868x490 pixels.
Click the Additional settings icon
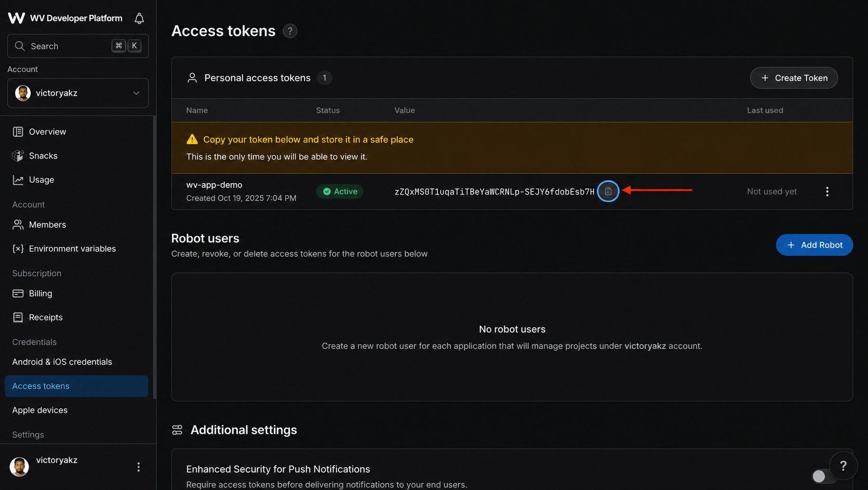(x=177, y=430)
